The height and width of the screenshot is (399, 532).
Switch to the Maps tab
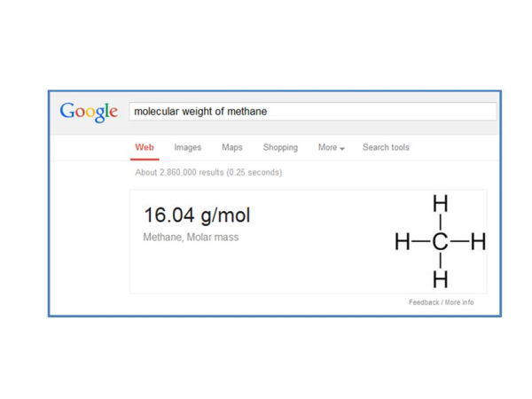[x=232, y=147]
